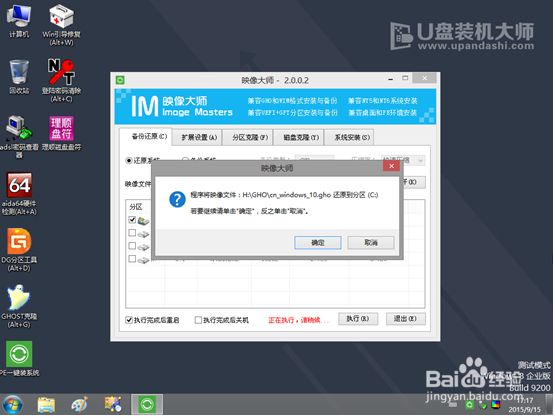Switch to the 扩展设置(A) tab
This screenshot has width=555, height=416.
point(197,138)
